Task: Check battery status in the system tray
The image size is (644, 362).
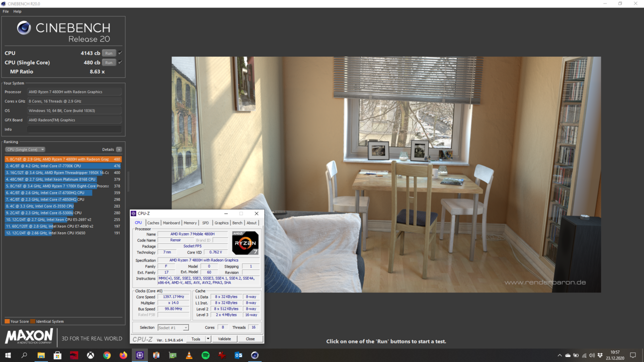Action: pos(576,355)
